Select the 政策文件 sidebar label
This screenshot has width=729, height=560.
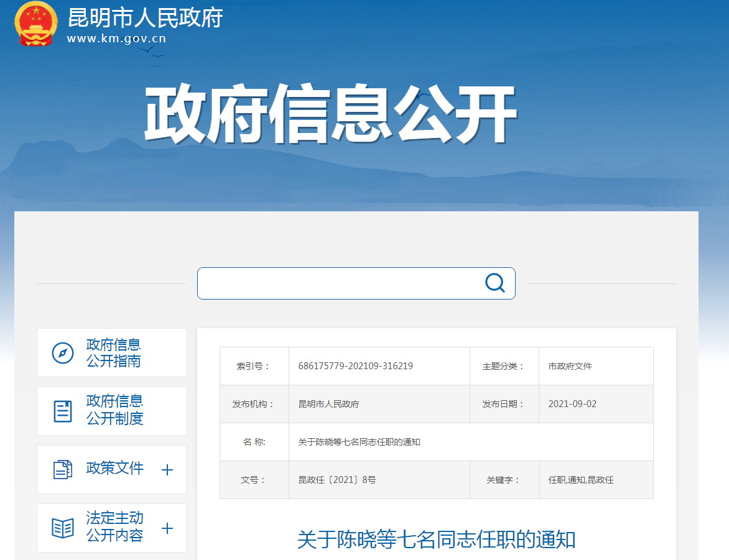[x=114, y=468]
